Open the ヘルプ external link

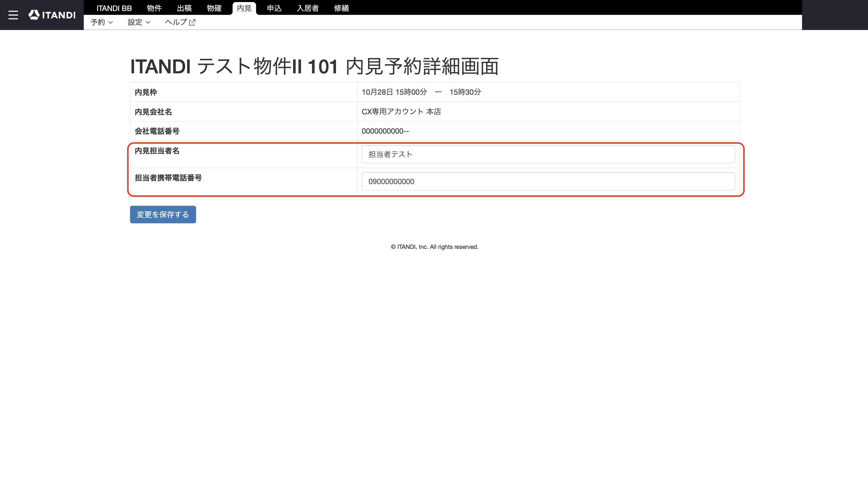click(x=180, y=22)
